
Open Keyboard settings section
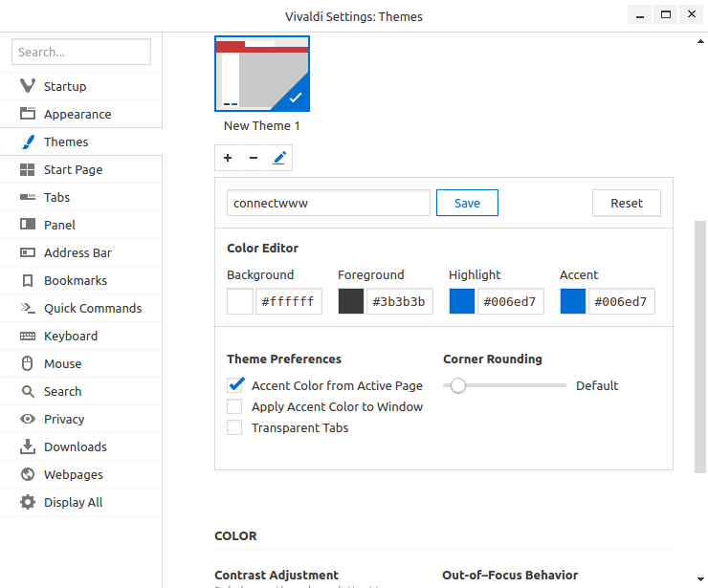(80, 337)
